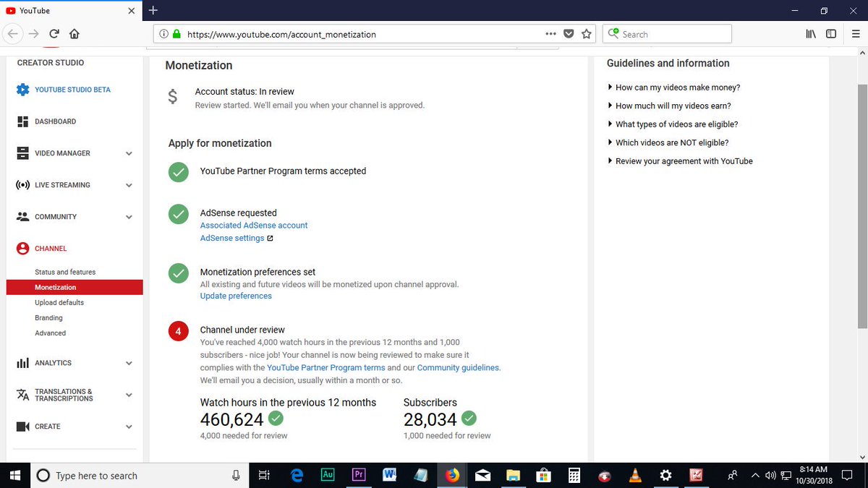Click the Dashboard grid icon
Image resolution: width=868 pixels, height=488 pixels.
coord(22,121)
